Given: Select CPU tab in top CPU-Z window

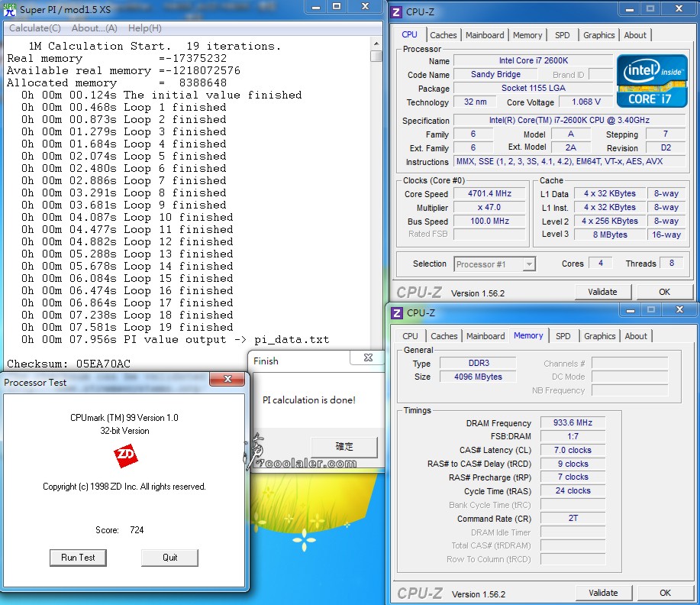Looking at the screenshot, I should click(x=409, y=34).
